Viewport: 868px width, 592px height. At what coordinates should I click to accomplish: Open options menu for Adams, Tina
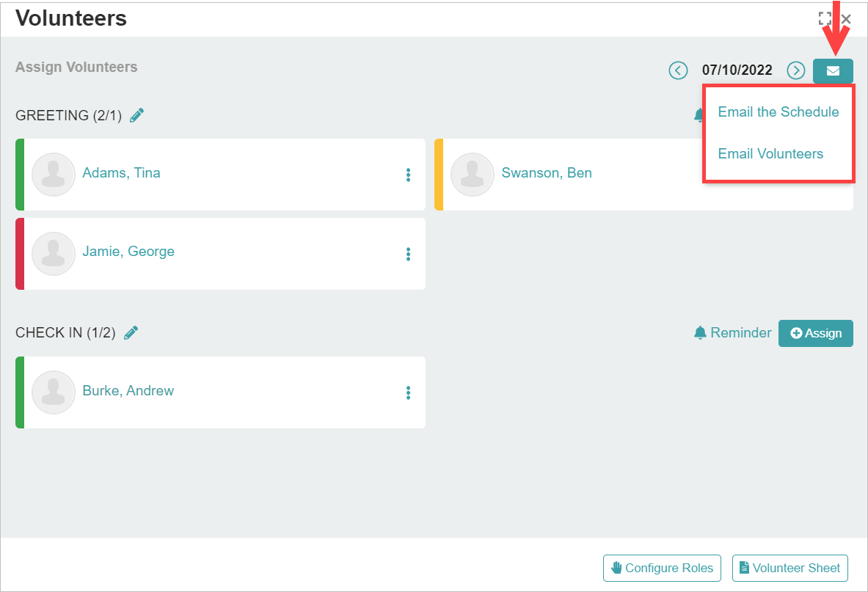coord(408,175)
